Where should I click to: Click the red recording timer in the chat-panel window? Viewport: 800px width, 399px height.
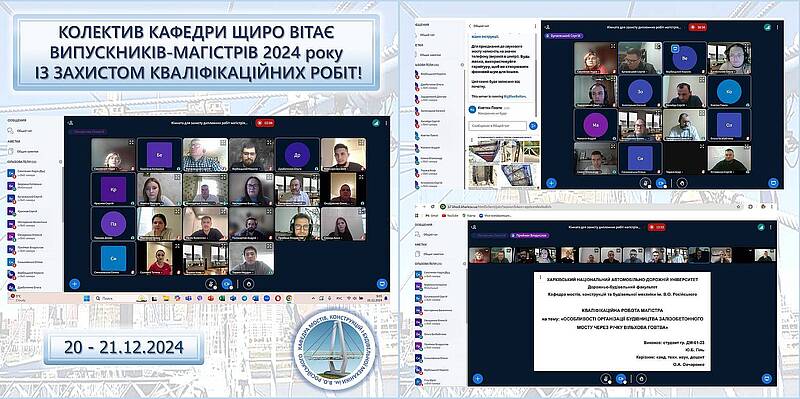[x=697, y=27]
